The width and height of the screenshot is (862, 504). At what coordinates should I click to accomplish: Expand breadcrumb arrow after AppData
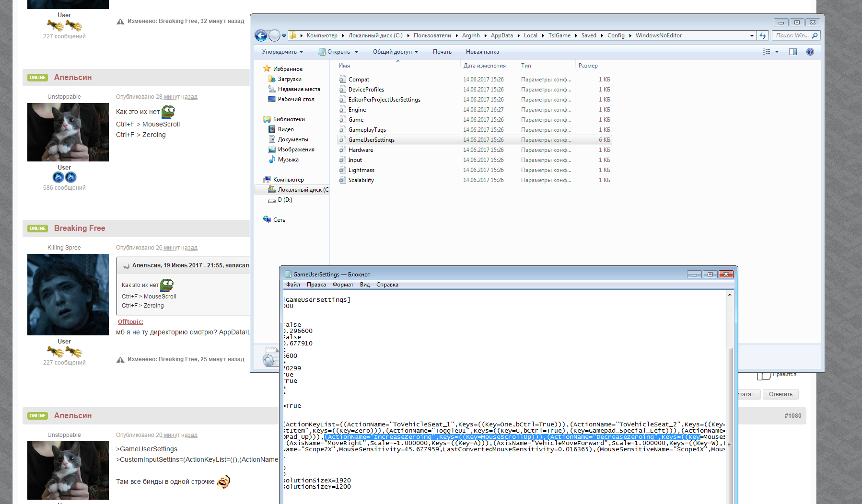point(518,35)
